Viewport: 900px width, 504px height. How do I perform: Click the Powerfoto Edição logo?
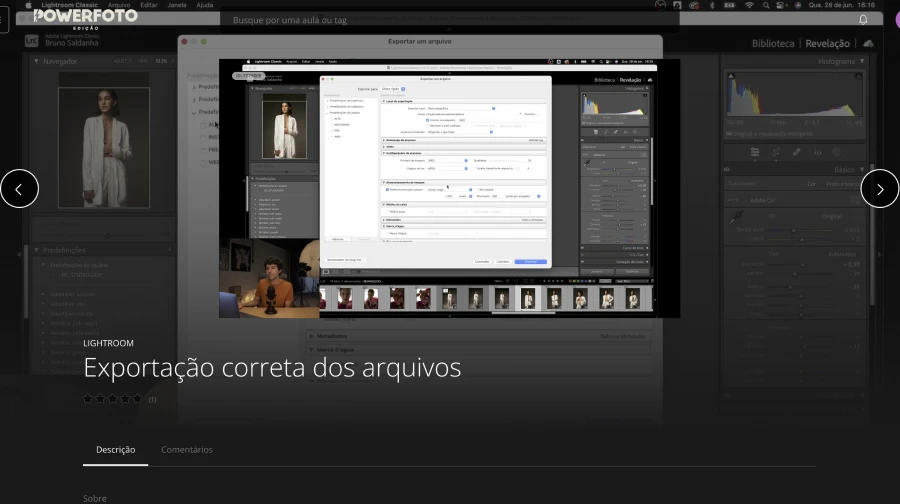pyautogui.click(x=86, y=18)
